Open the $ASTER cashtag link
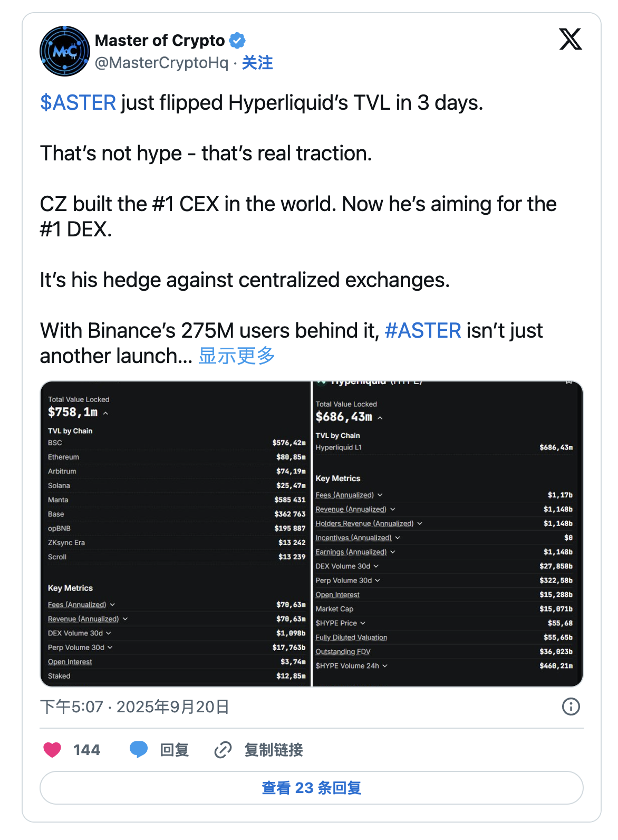Screen dimensions: 618x840 pos(78,103)
